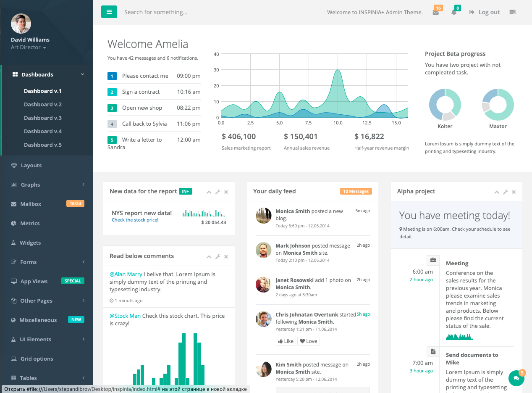Click the Graphs bar chart icon
The height and width of the screenshot is (393, 532).
(x=14, y=185)
